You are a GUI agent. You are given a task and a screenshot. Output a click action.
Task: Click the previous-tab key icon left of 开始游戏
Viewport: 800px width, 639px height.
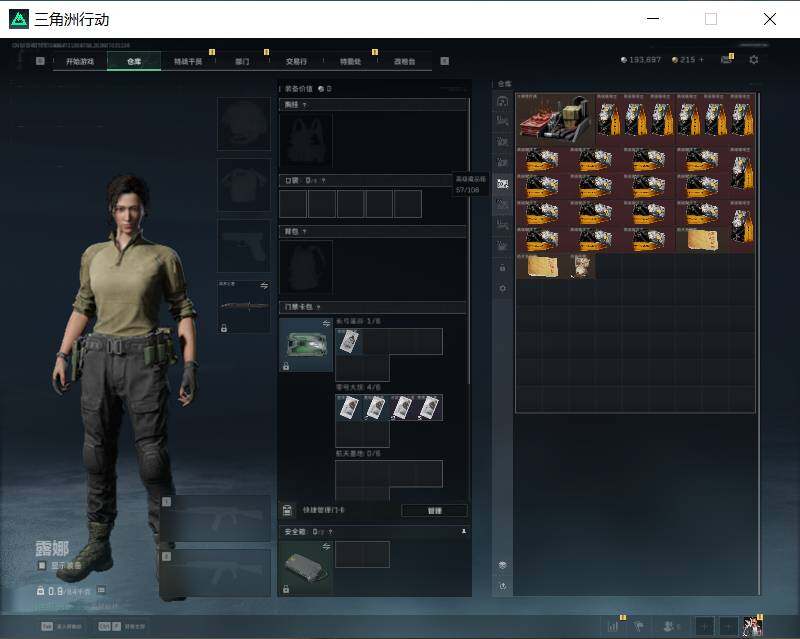40,61
